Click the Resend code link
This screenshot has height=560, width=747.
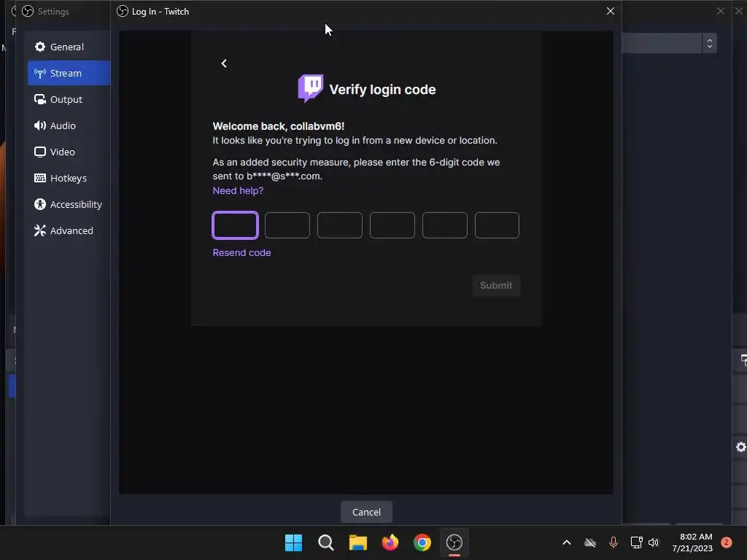[x=241, y=252]
